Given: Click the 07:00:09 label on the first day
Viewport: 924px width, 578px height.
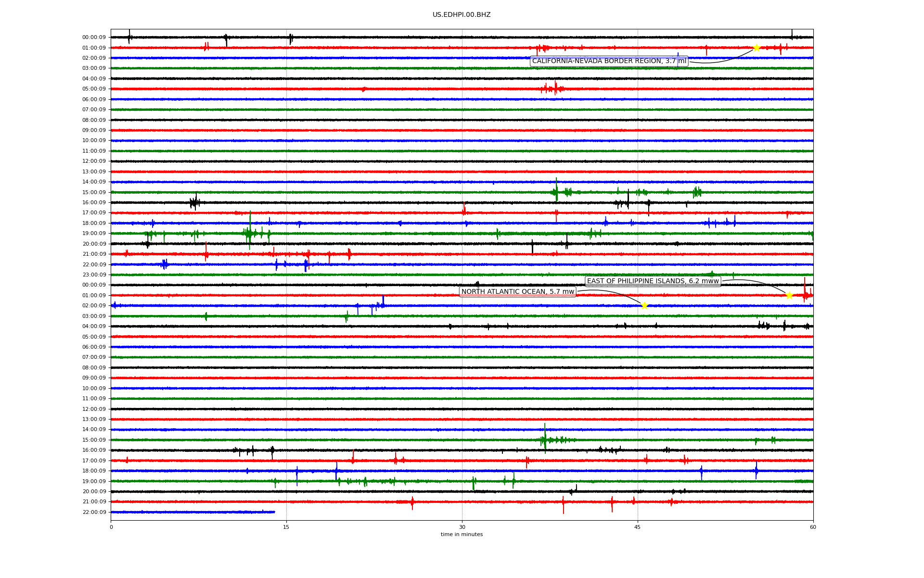Looking at the screenshot, I should pos(94,110).
